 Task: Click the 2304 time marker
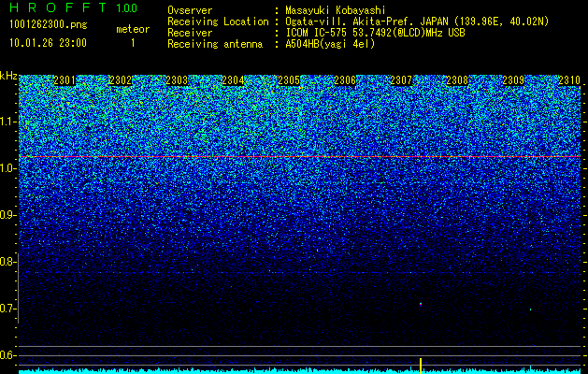(233, 80)
